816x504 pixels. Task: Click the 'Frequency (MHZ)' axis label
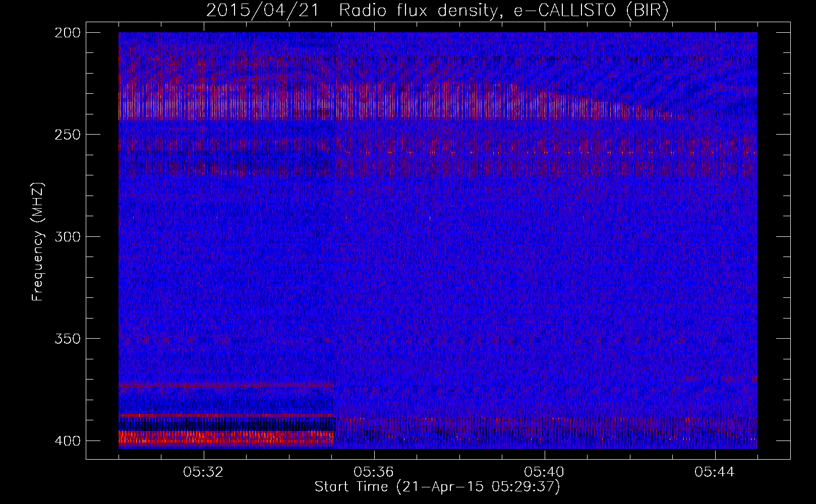pos(38,241)
